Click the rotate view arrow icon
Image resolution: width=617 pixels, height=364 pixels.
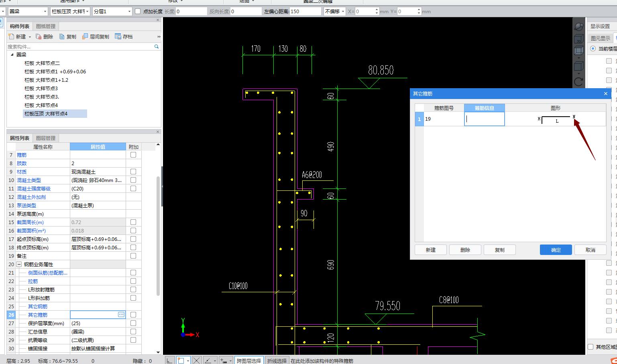(x=578, y=82)
